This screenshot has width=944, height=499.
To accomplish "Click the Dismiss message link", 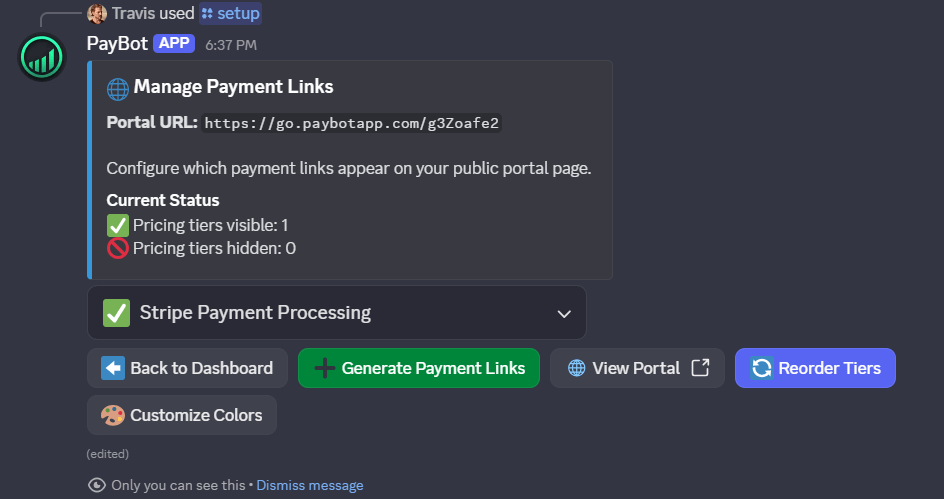I will coord(310,485).
